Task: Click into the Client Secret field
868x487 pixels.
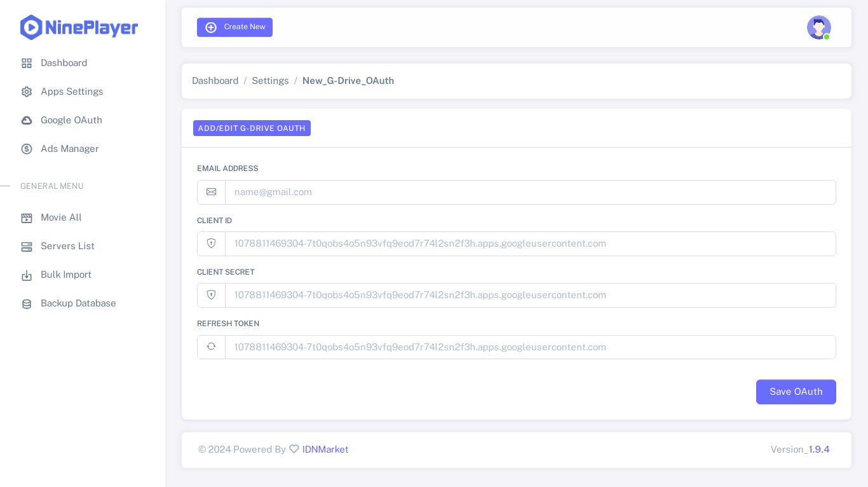Action: pyautogui.click(x=530, y=295)
